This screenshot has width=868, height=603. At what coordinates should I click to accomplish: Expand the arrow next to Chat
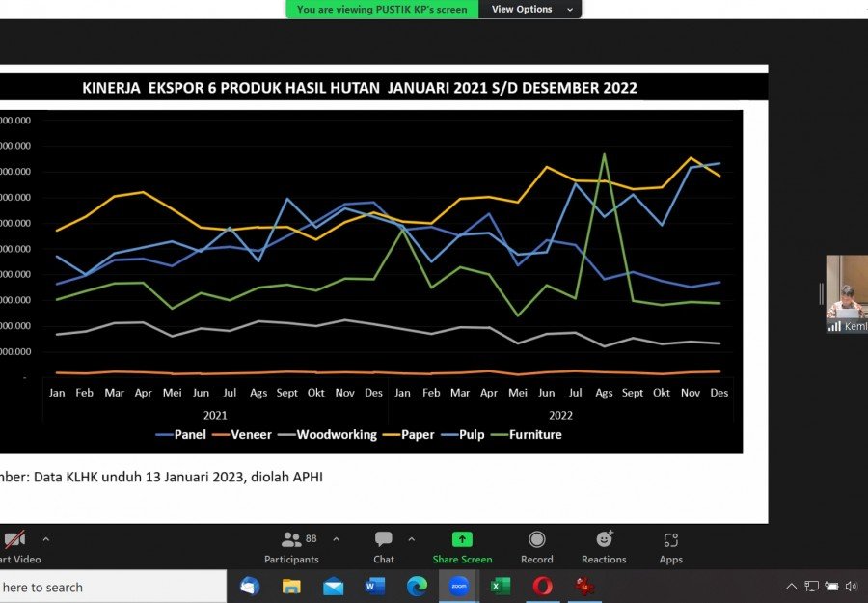411,539
